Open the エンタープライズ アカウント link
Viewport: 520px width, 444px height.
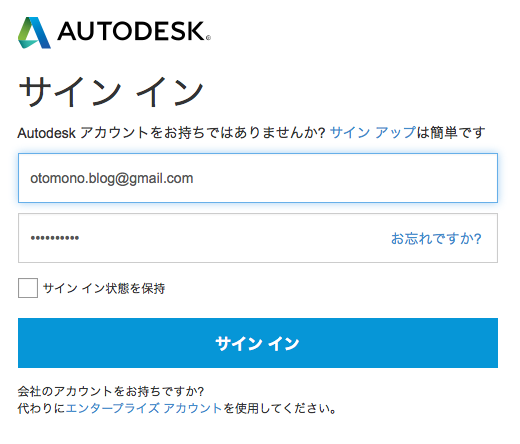[x=144, y=408]
